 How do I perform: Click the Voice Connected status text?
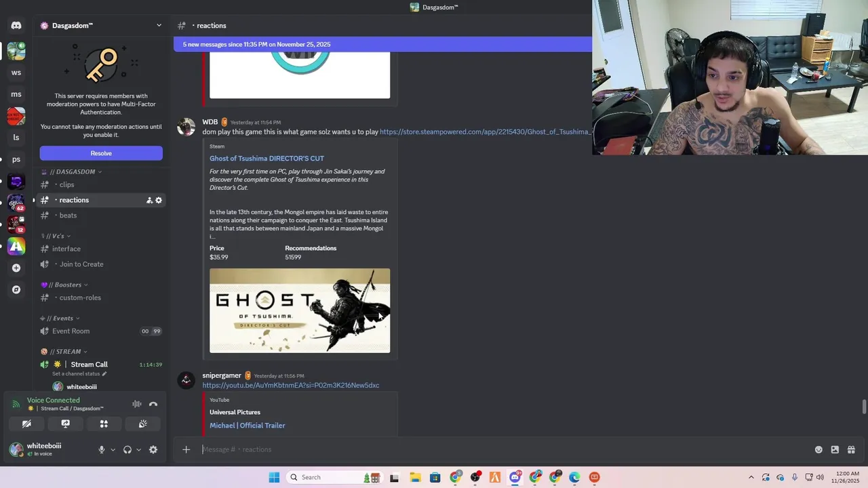(x=53, y=400)
